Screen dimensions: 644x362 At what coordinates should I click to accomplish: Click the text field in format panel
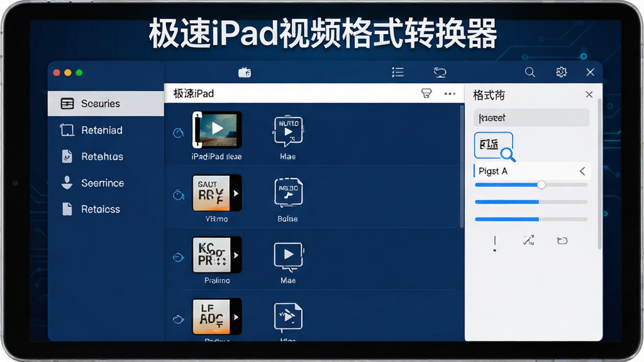tap(531, 118)
